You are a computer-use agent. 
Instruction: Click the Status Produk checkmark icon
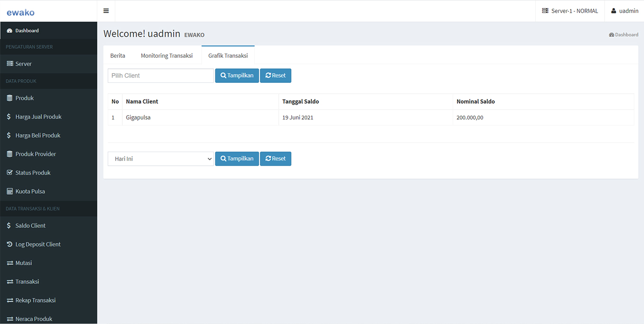pyautogui.click(x=10, y=173)
